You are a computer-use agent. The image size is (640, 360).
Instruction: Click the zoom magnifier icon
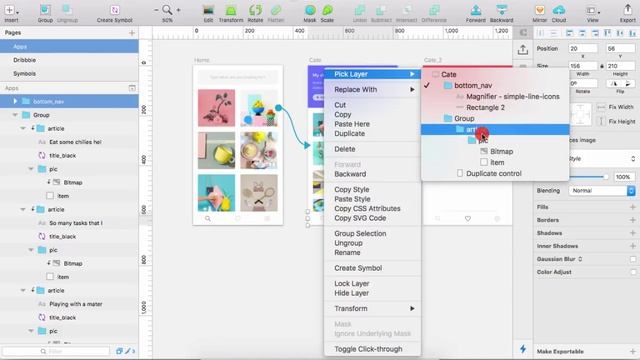point(167,10)
